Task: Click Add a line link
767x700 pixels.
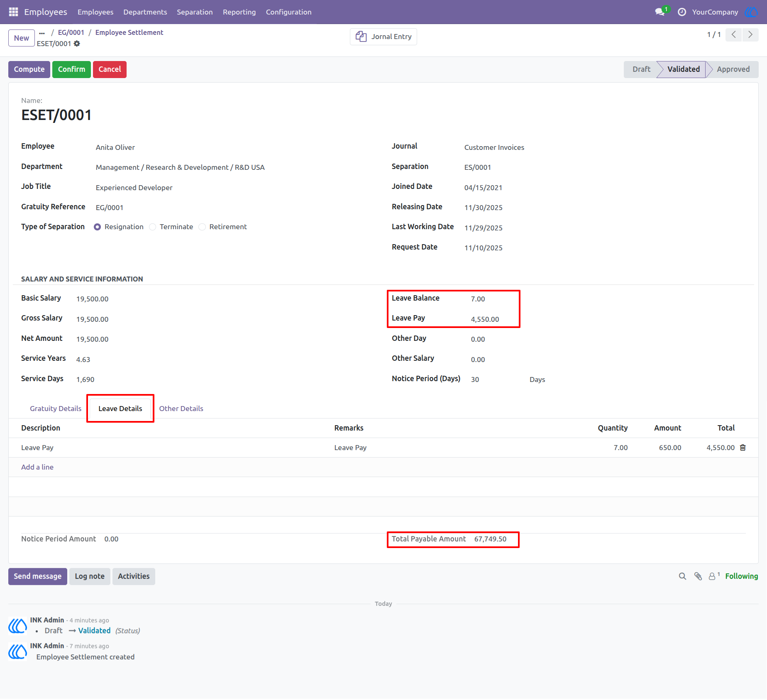Action: (37, 467)
